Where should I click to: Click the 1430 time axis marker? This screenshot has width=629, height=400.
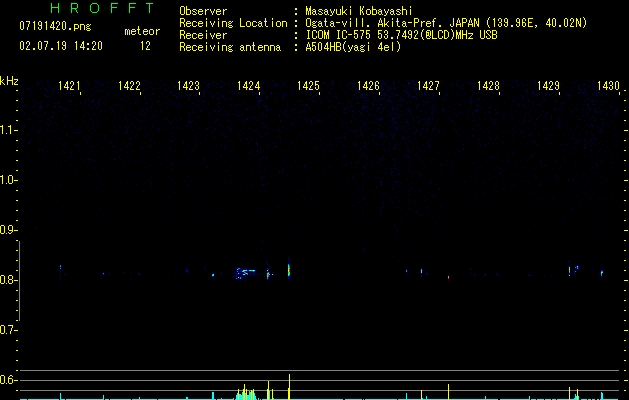click(609, 86)
